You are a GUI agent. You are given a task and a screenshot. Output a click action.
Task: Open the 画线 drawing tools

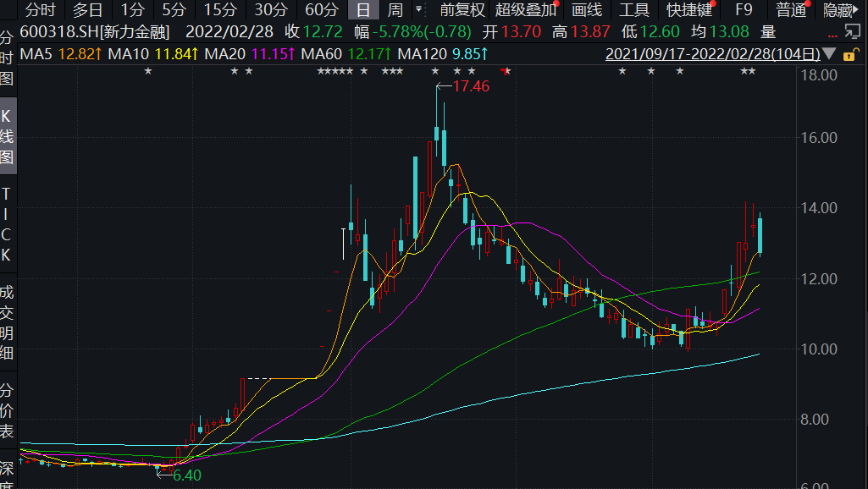(587, 10)
